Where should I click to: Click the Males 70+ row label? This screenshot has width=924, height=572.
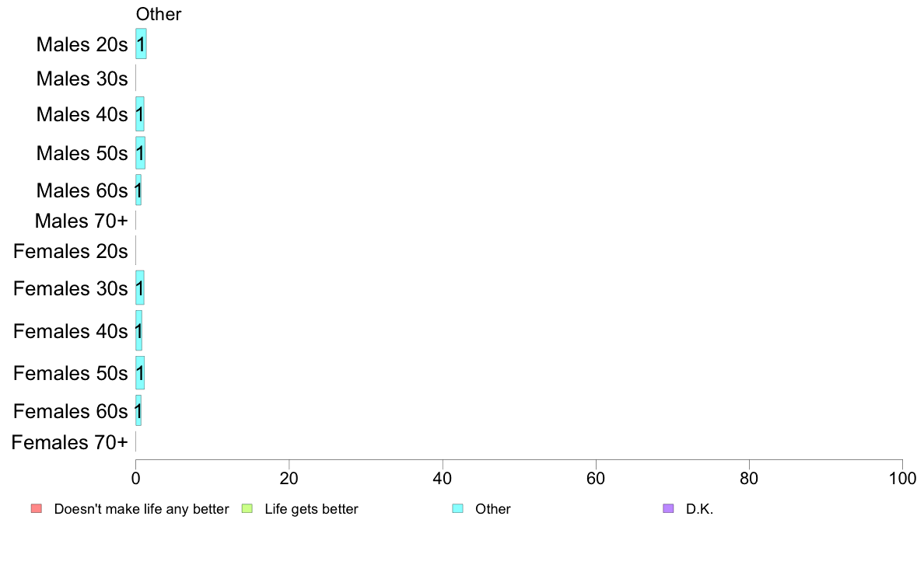pyautogui.click(x=82, y=221)
